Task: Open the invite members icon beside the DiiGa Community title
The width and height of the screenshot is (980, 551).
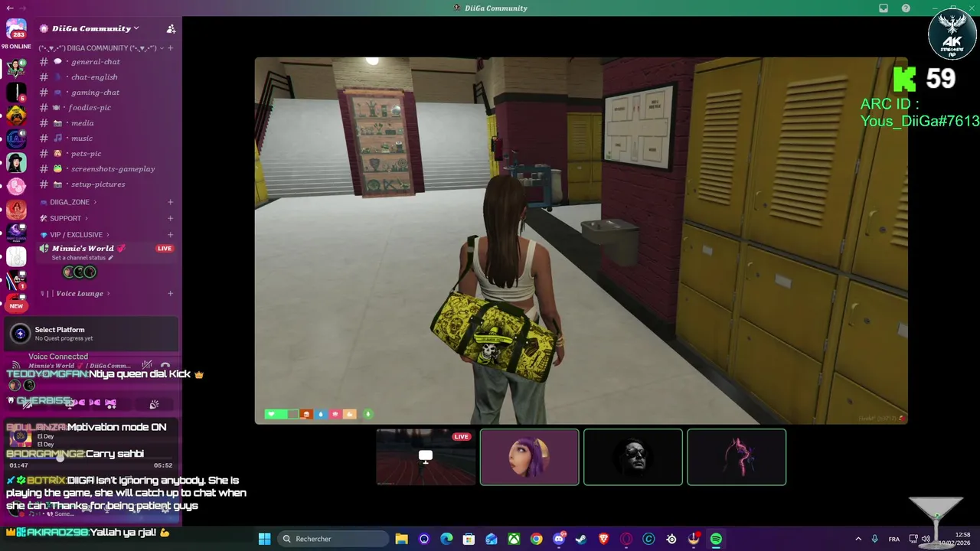Action: tap(171, 29)
